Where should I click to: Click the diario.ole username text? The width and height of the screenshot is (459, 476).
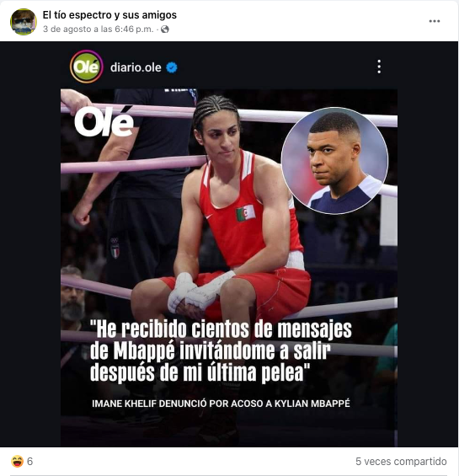click(x=136, y=67)
